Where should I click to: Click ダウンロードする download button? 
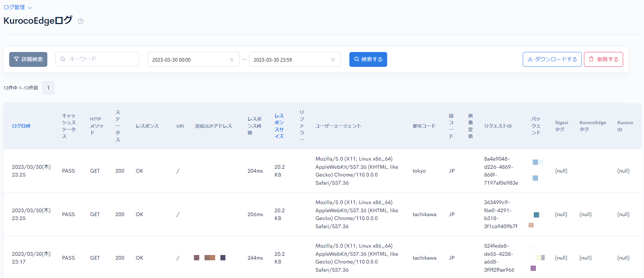(552, 59)
